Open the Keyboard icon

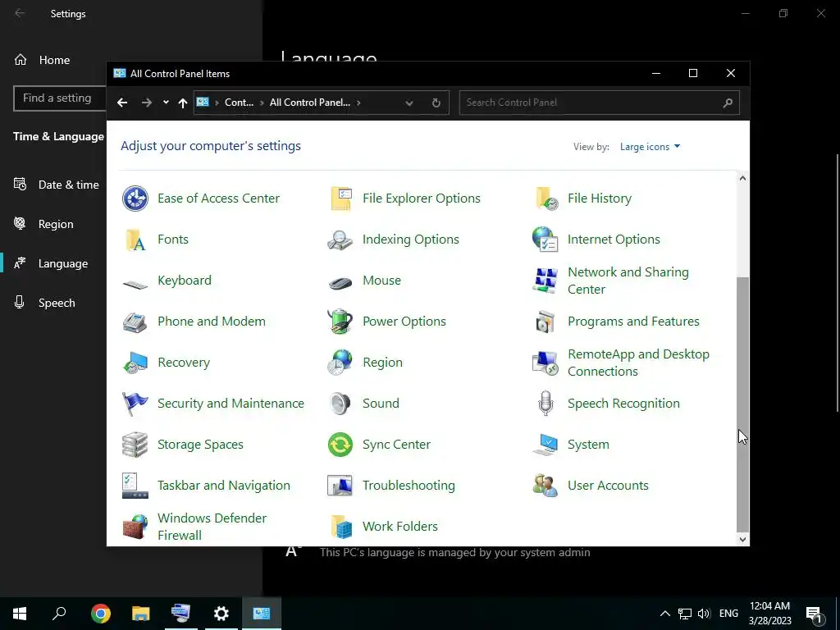tap(135, 283)
